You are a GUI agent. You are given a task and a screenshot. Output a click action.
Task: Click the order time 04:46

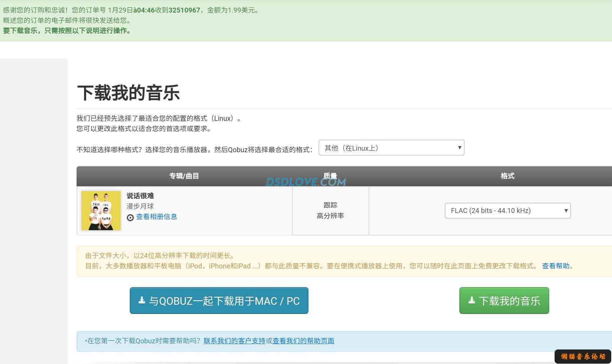[x=145, y=10]
